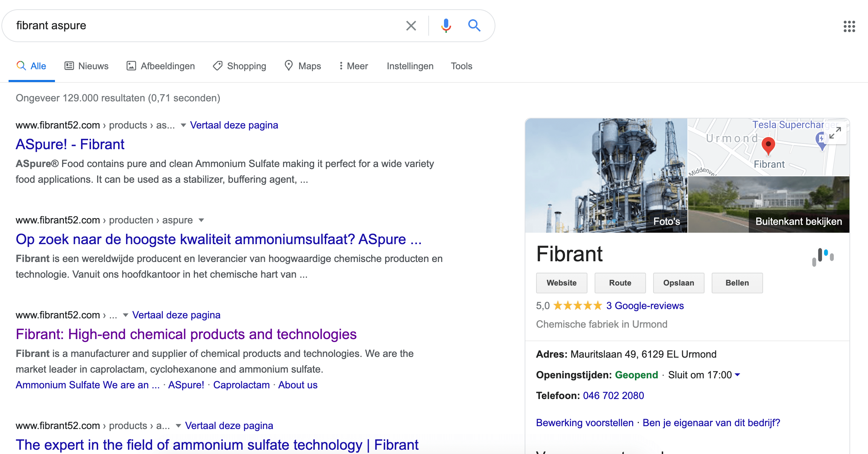
Task: Open the 3 Google-reviews link
Action: point(645,306)
